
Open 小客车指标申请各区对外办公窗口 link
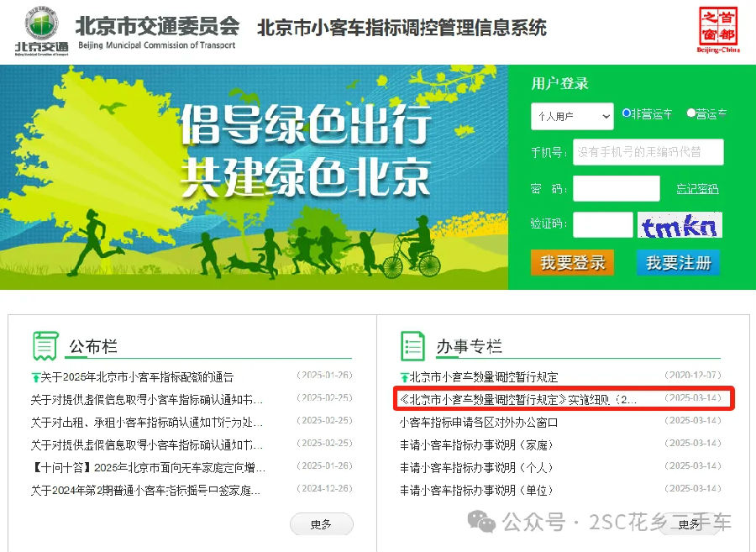(x=479, y=423)
